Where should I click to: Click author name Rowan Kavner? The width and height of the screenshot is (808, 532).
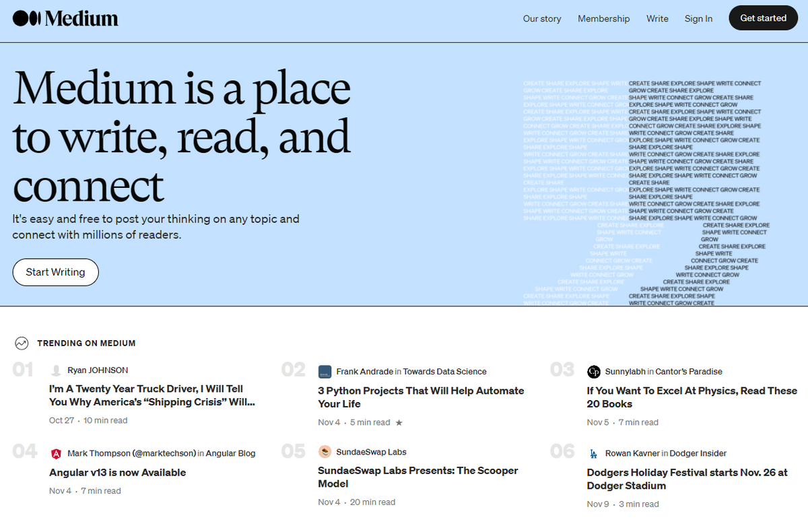[632, 454]
